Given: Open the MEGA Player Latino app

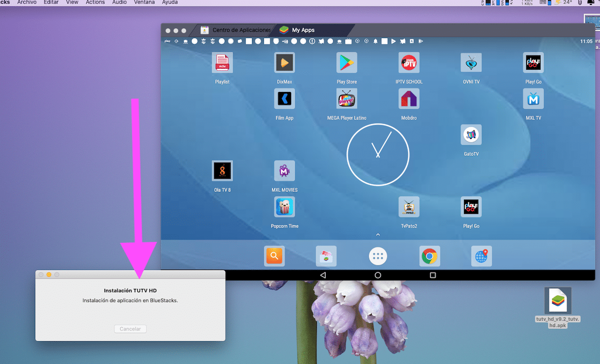Looking at the screenshot, I should (x=347, y=99).
